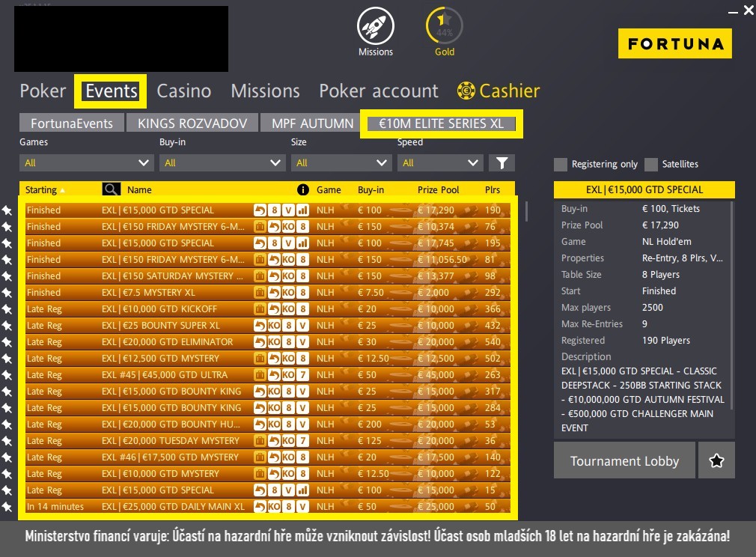Screen dimensions: 756x557
Task: Toggle favorite star for the €20,000 GTD ELIMINATOR row
Action: click(x=7, y=342)
